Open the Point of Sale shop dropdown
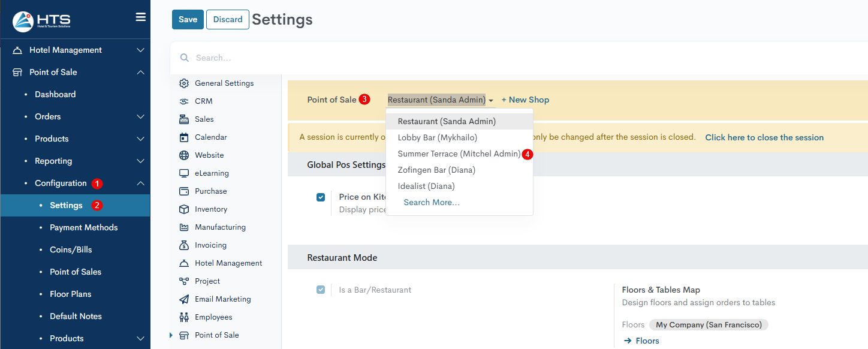The image size is (868, 349). tap(440, 100)
